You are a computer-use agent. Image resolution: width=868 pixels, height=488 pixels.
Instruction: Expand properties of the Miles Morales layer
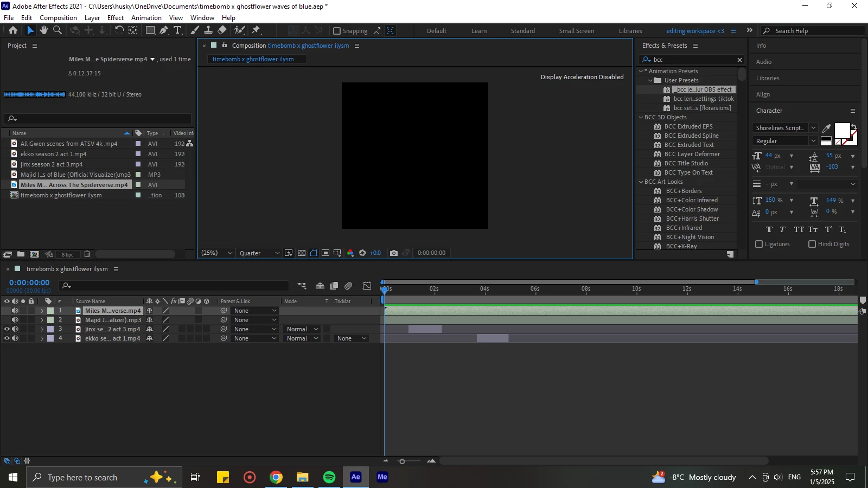(42, 311)
